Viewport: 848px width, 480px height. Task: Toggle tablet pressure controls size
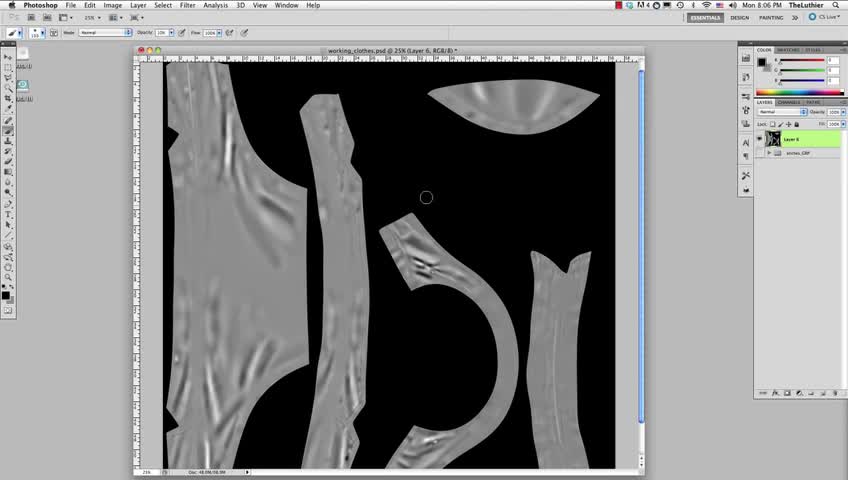(x=244, y=33)
